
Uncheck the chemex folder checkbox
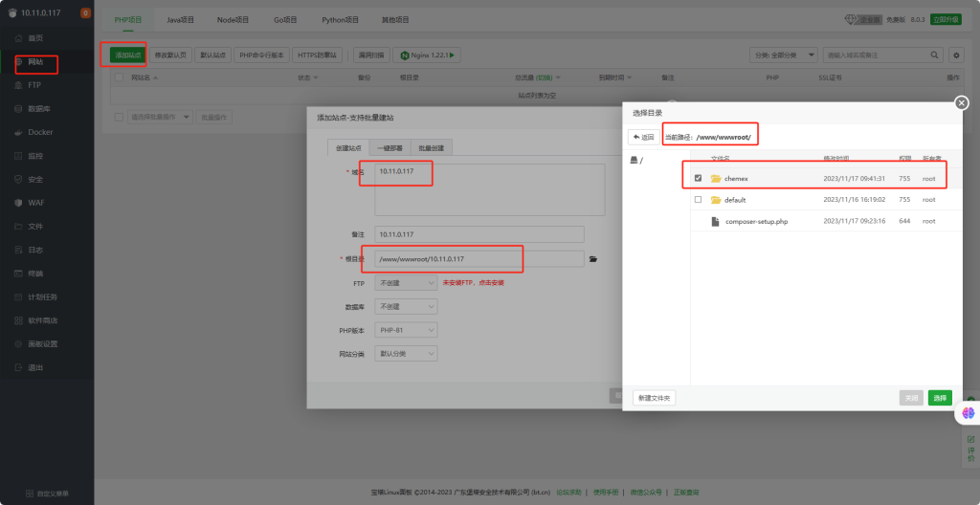(698, 178)
